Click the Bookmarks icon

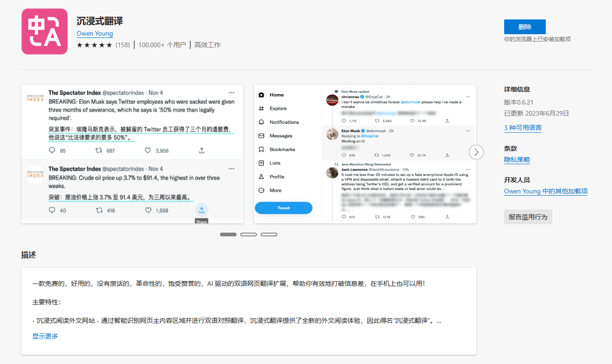(261, 149)
